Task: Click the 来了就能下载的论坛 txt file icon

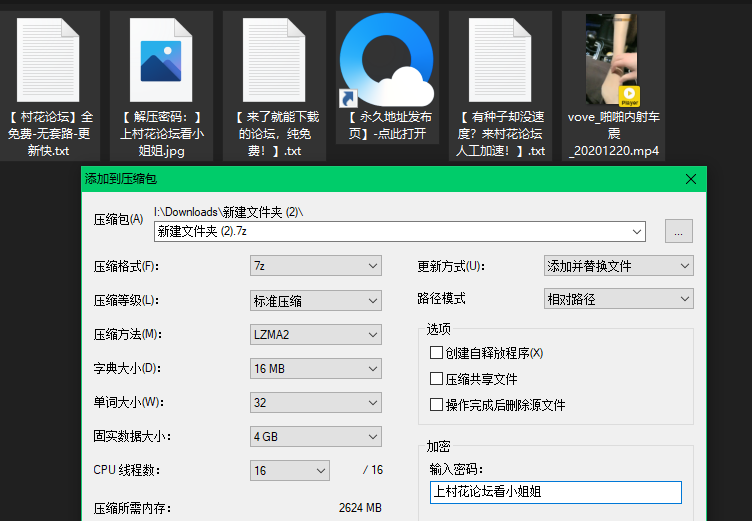Action: (275, 62)
